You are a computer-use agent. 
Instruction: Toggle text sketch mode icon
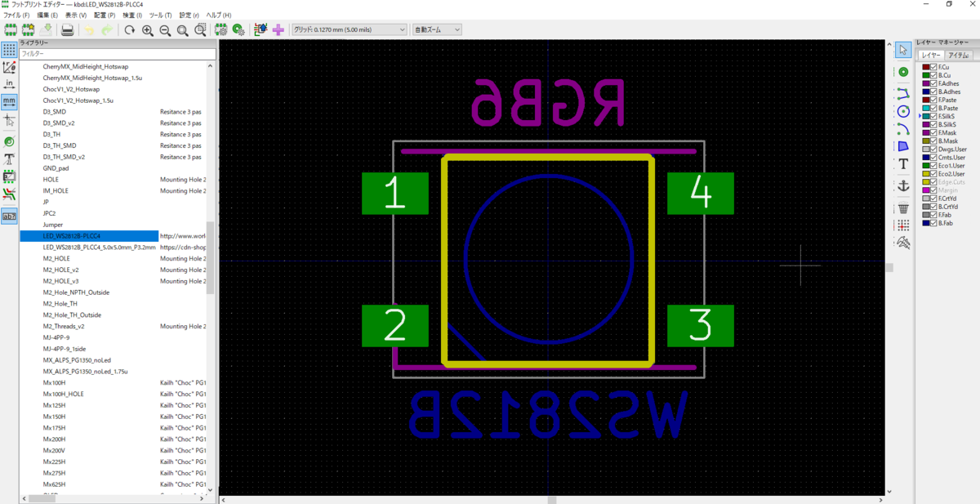(x=9, y=158)
